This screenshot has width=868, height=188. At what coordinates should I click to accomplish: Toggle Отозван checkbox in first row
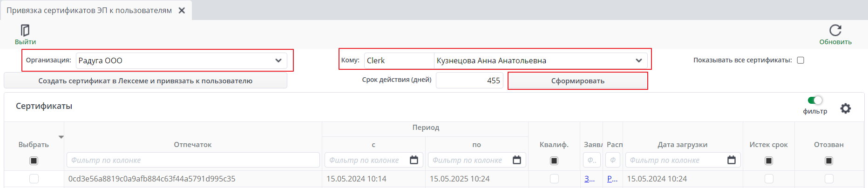pyautogui.click(x=829, y=179)
